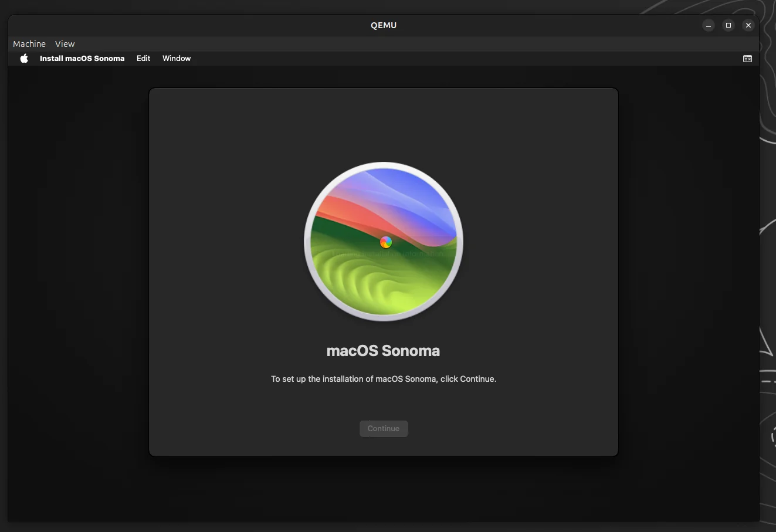Open the Window menu

[x=176, y=58]
